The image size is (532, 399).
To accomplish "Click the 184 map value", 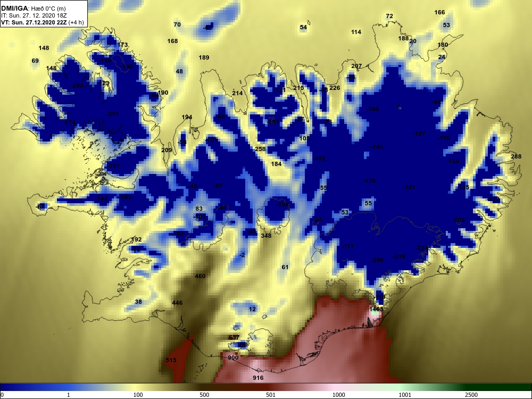I will (x=276, y=164).
